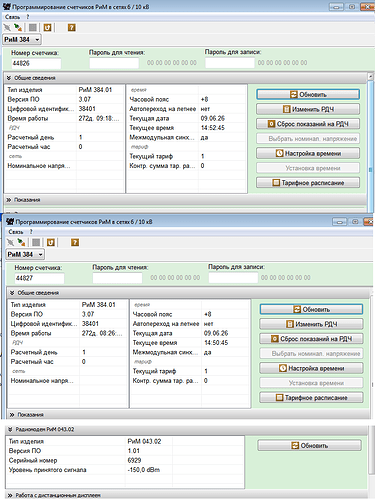Image resolution: width=375 pixels, height=500 pixels.
Task: Select Текущее время value 14:50:45
Action: [216, 343]
